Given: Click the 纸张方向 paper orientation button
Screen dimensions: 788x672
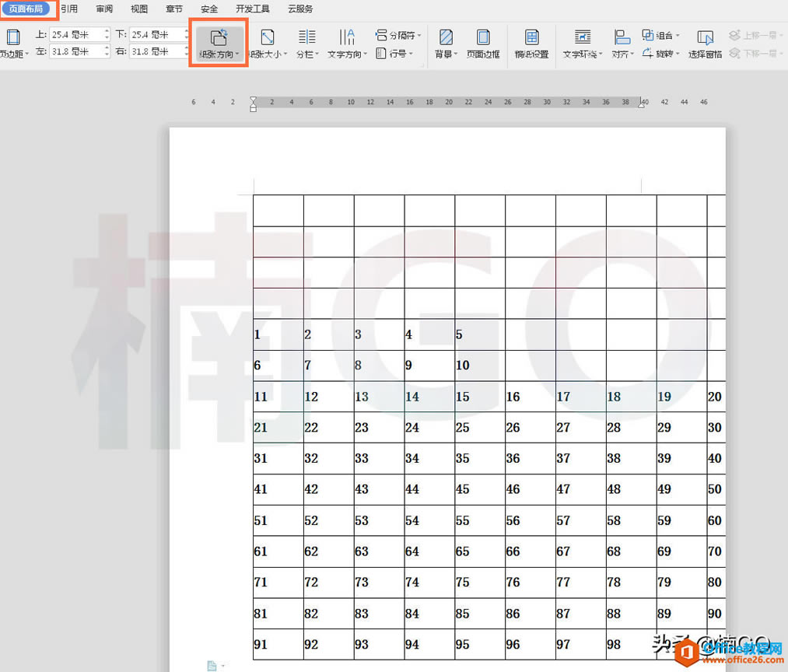Looking at the screenshot, I should pyautogui.click(x=219, y=44).
